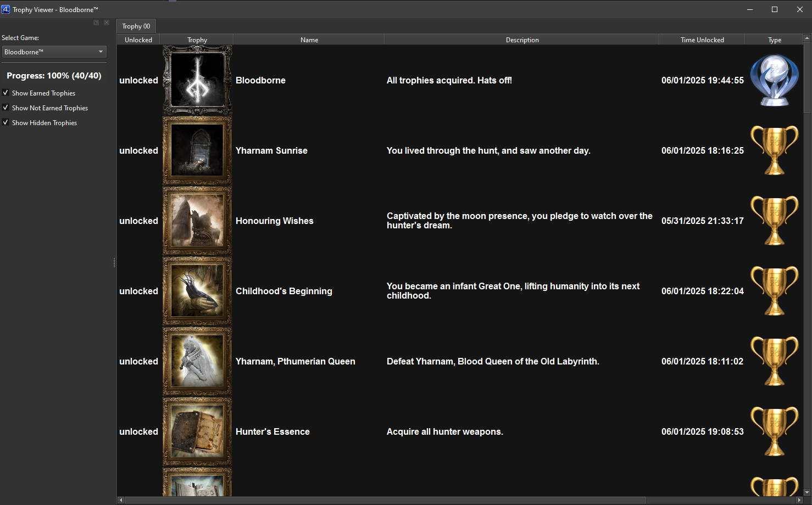
Task: Close the side dock panel with small x
Action: coord(107,23)
